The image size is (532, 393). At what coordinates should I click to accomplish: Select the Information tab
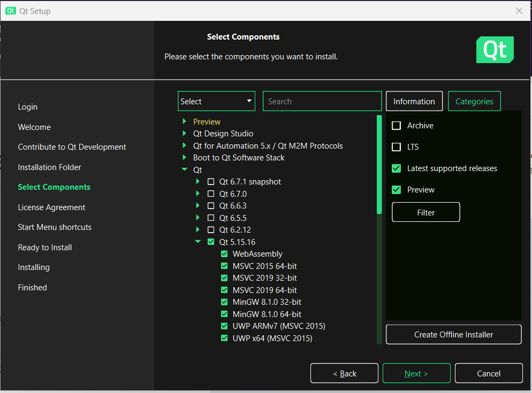414,101
